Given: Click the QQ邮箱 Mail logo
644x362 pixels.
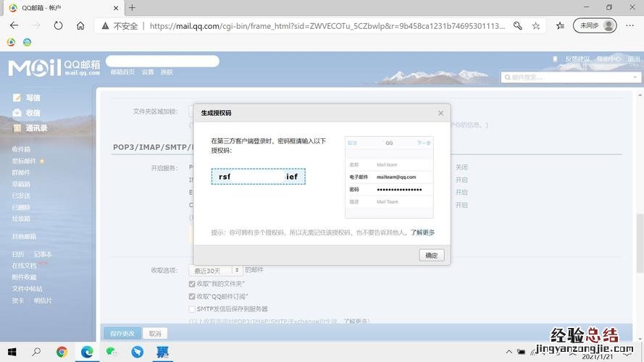Looking at the screenshot, I should [54, 68].
